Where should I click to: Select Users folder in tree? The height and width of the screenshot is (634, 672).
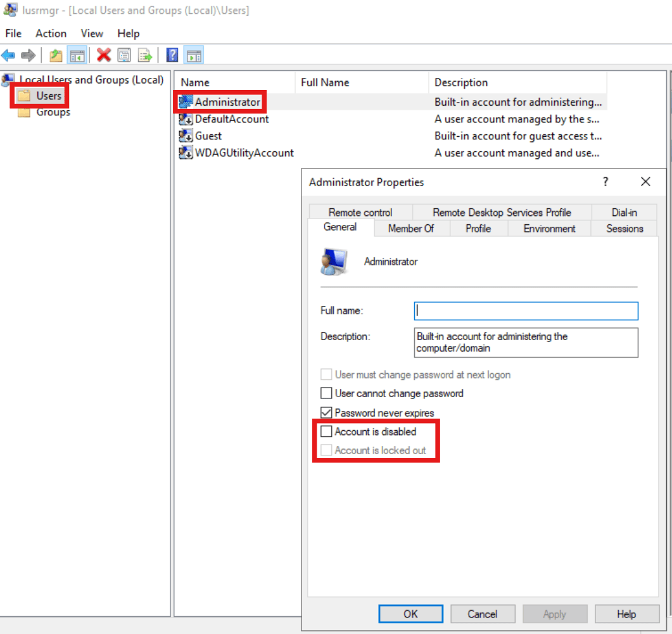click(x=48, y=96)
